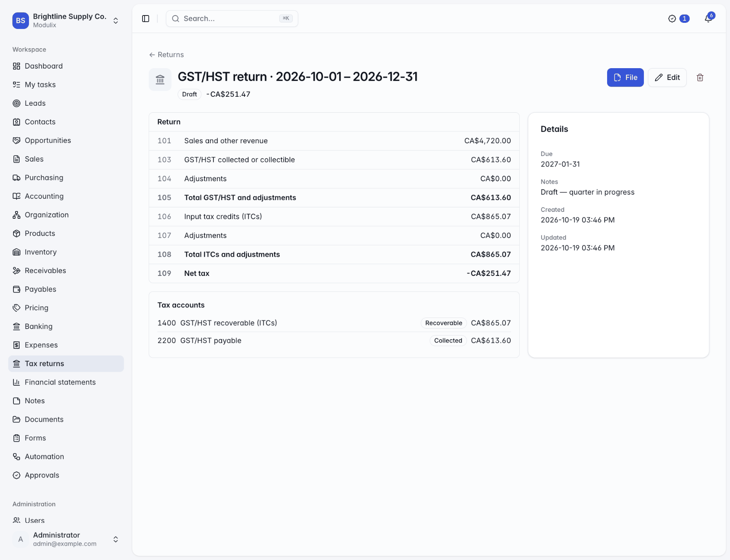Open Forms in the sidebar

tap(66, 438)
